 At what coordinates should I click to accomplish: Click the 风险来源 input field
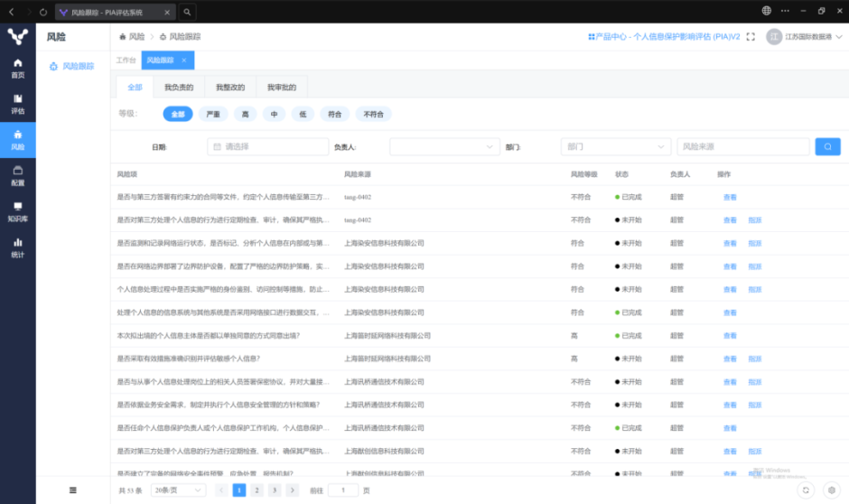pyautogui.click(x=742, y=146)
